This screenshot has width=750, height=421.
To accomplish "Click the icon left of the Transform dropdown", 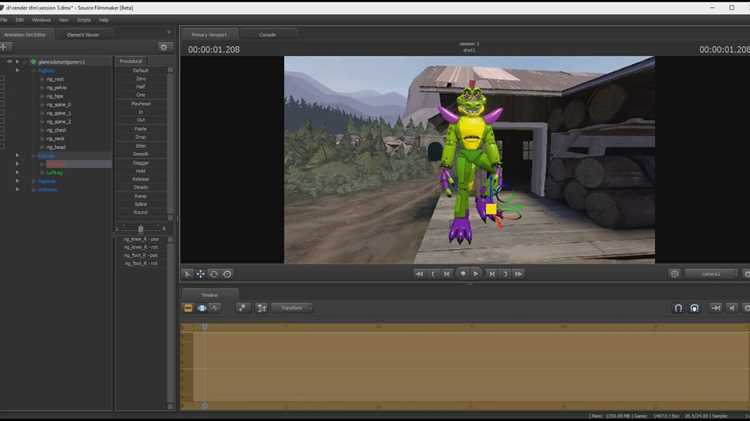I will [262, 308].
